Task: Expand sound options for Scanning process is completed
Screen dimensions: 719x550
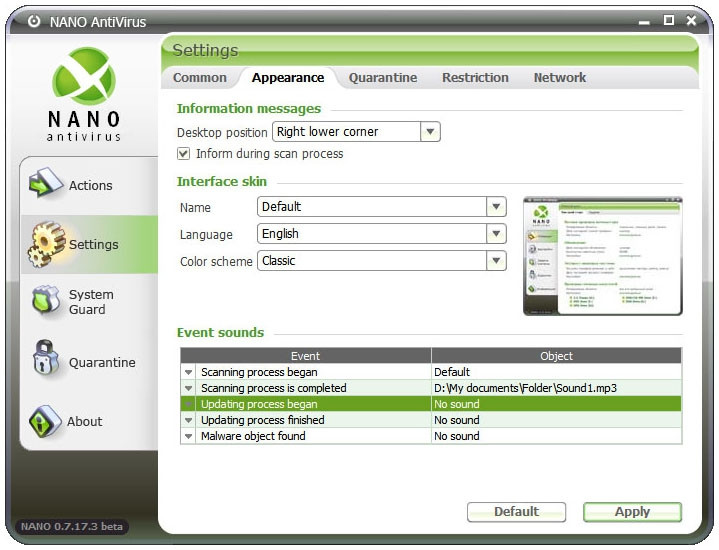Action: pyautogui.click(x=188, y=388)
